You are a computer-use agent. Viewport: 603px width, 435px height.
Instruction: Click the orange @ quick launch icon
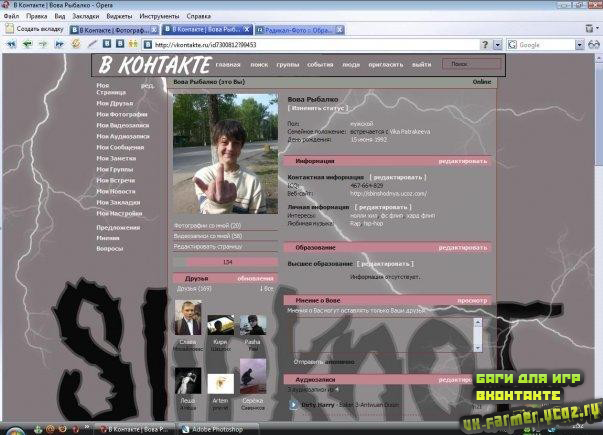pyautogui.click(x=50, y=429)
